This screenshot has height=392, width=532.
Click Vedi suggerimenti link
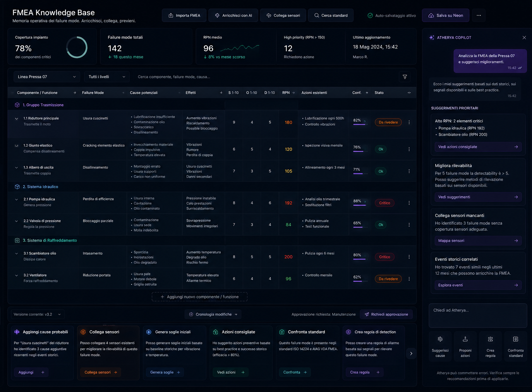[478, 197]
